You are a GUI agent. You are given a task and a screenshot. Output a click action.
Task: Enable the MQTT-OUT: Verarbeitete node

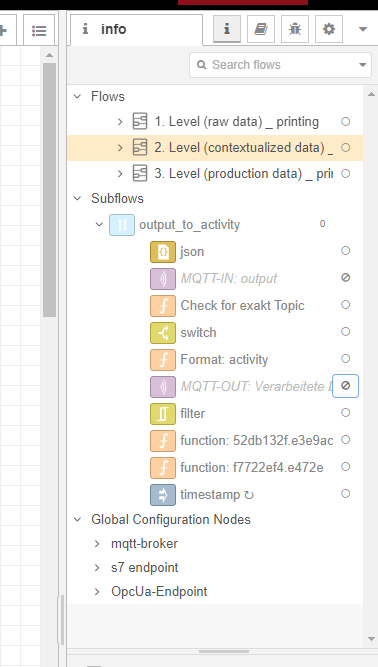(345, 386)
